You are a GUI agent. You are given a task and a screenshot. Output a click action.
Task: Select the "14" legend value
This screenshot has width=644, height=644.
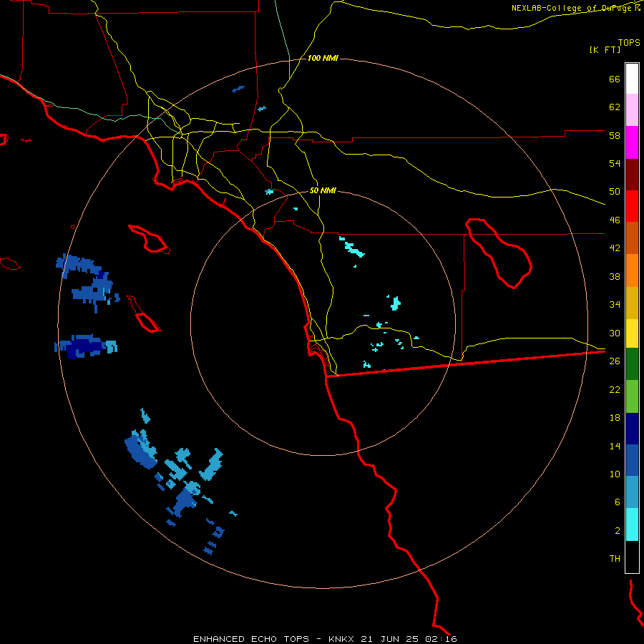pos(615,446)
